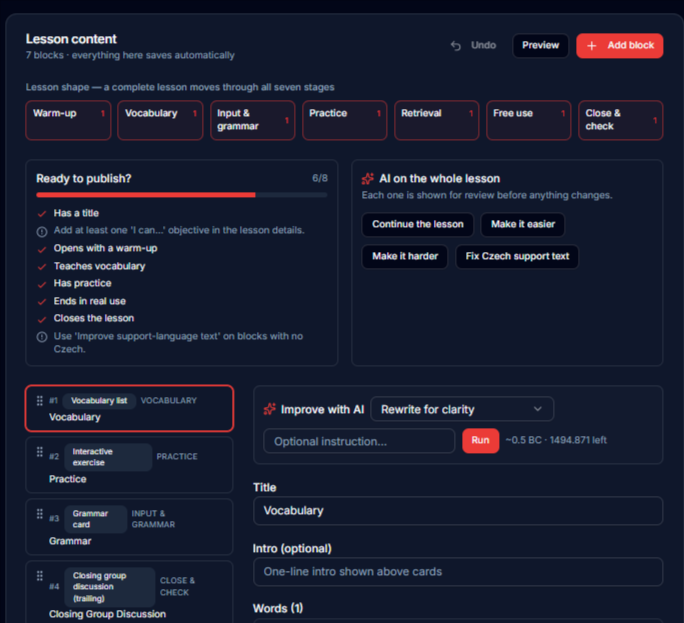Click the INPUT & GRAMMAR label on block #3

[x=153, y=519]
